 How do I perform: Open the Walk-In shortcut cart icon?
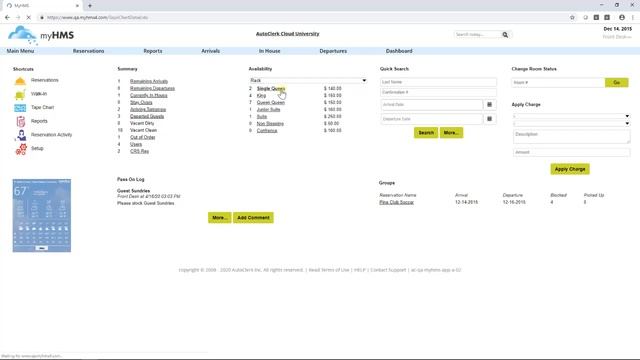[x=20, y=94]
